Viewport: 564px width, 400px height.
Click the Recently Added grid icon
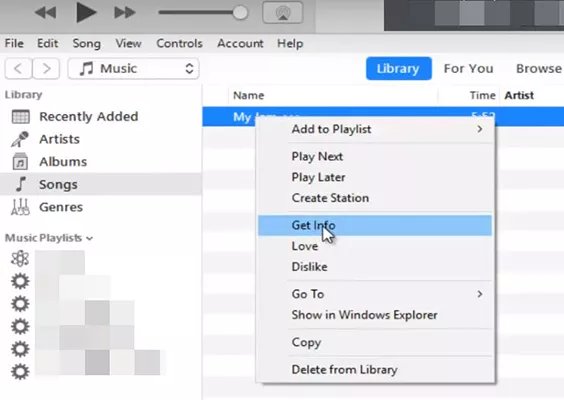[21, 117]
